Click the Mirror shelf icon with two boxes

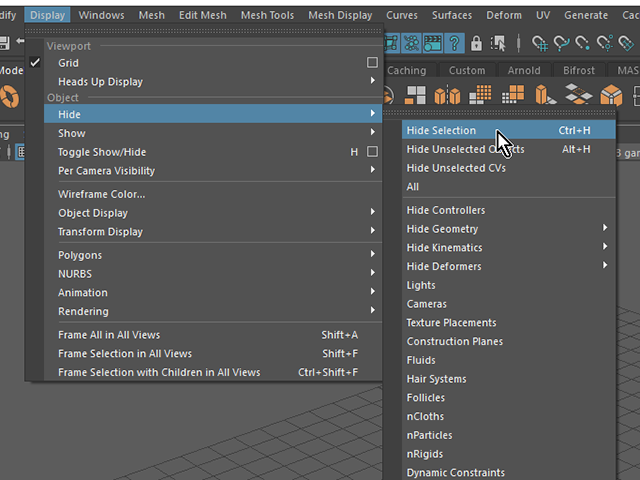[447, 95]
